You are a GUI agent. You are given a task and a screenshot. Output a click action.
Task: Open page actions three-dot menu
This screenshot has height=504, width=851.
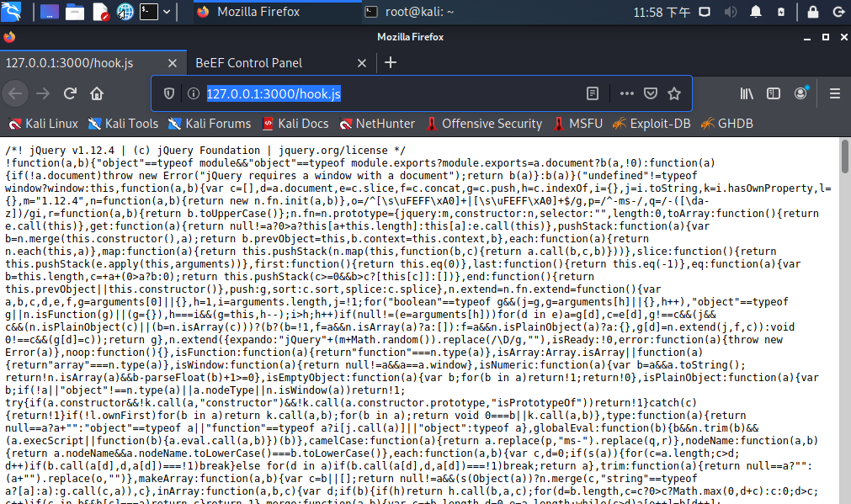click(626, 94)
